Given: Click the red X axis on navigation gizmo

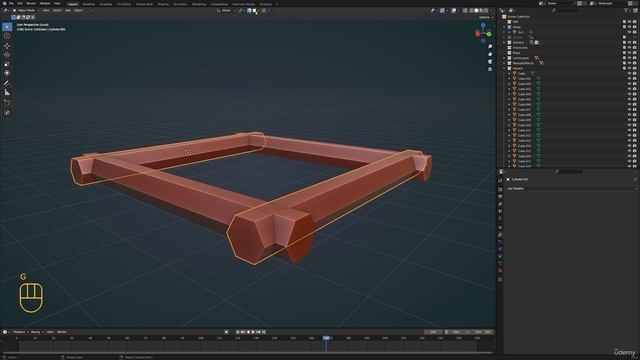Looking at the screenshot, I should click(477, 34).
